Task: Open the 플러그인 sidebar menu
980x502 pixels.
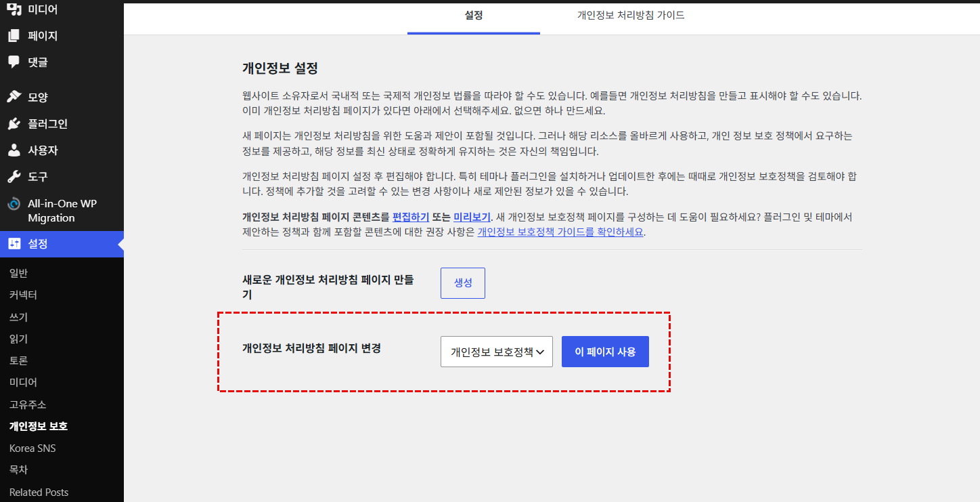Action: coord(47,124)
